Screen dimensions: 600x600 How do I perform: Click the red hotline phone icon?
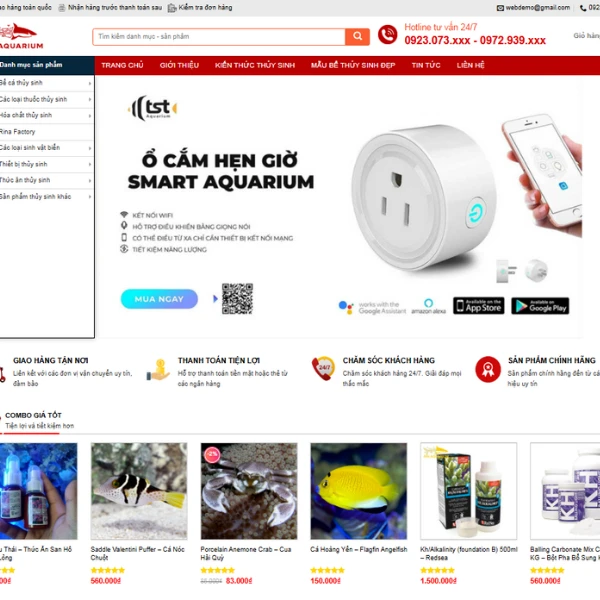(x=388, y=34)
